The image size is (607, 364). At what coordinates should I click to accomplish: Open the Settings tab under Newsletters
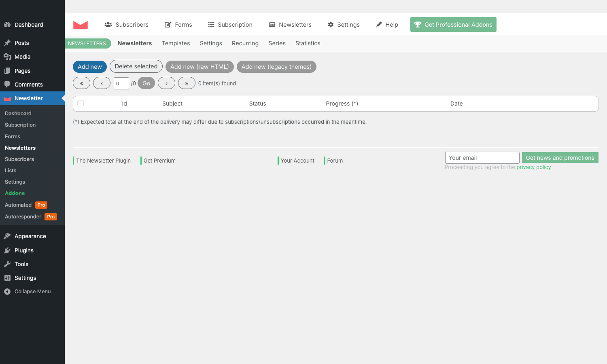pos(211,43)
